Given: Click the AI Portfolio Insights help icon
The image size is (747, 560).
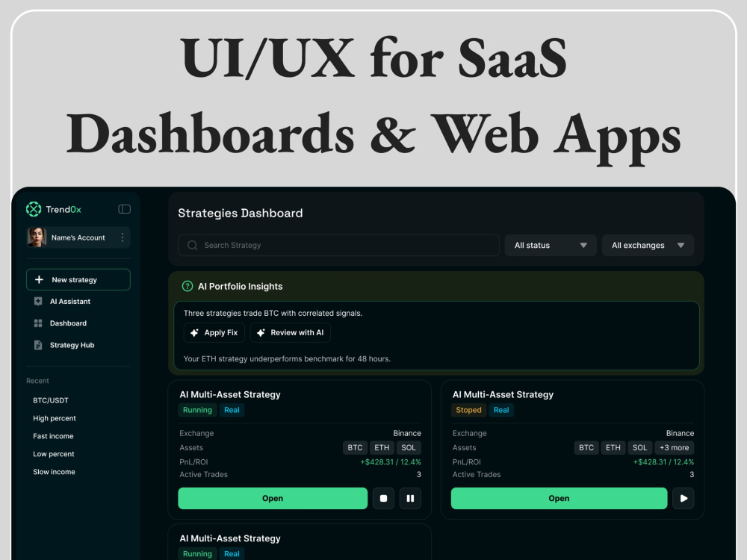Looking at the screenshot, I should [x=187, y=286].
